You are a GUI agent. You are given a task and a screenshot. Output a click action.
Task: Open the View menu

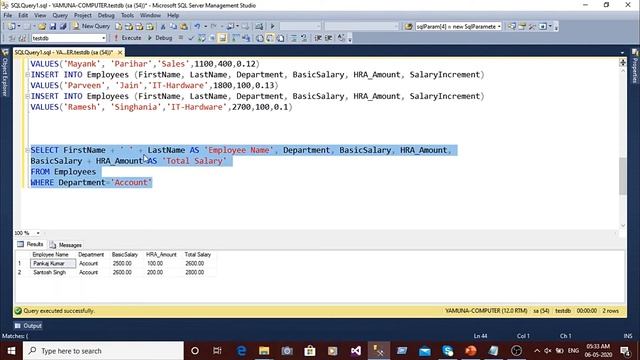pos(40,16)
